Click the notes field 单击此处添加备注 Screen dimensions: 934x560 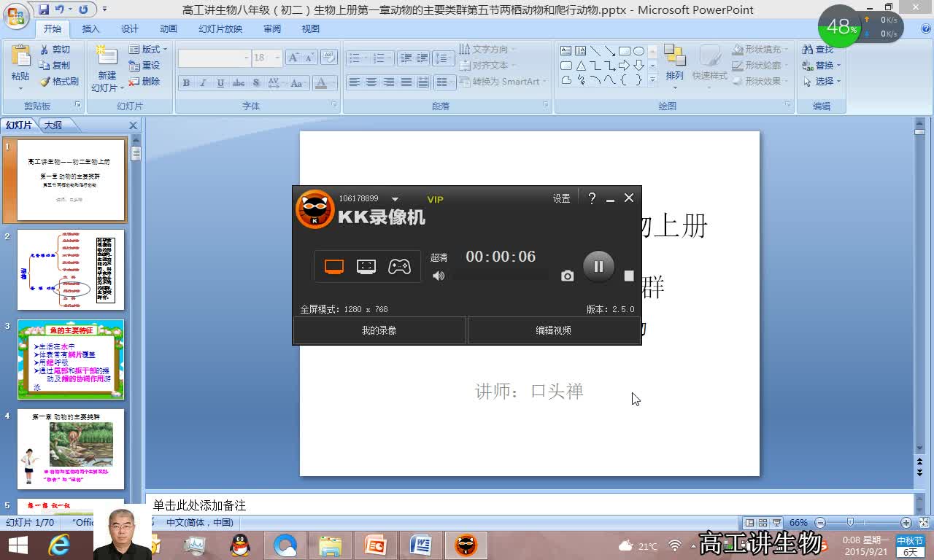529,505
